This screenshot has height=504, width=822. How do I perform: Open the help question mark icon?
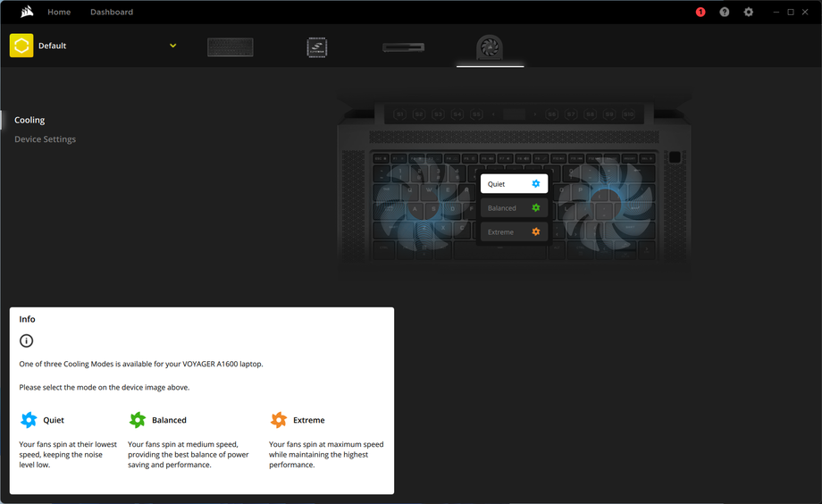725,12
